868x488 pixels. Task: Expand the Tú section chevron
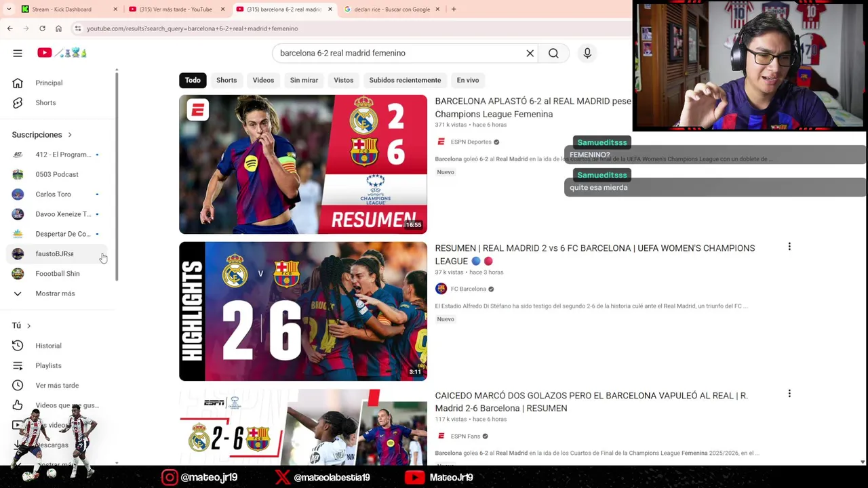coord(28,325)
